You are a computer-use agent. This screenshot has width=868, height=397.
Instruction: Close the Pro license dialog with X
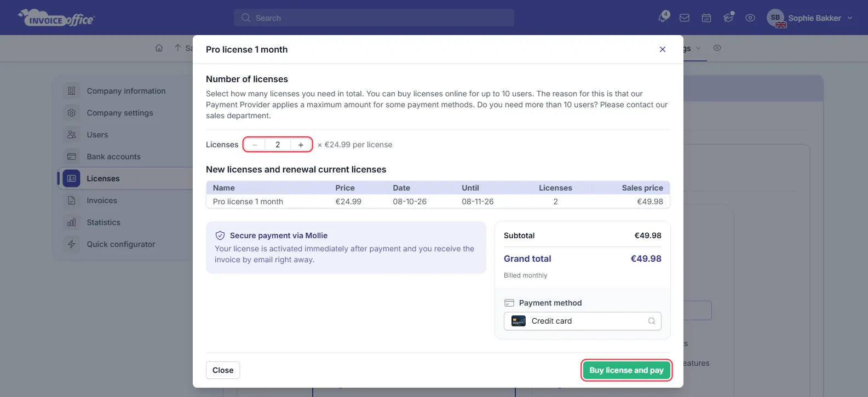(663, 49)
